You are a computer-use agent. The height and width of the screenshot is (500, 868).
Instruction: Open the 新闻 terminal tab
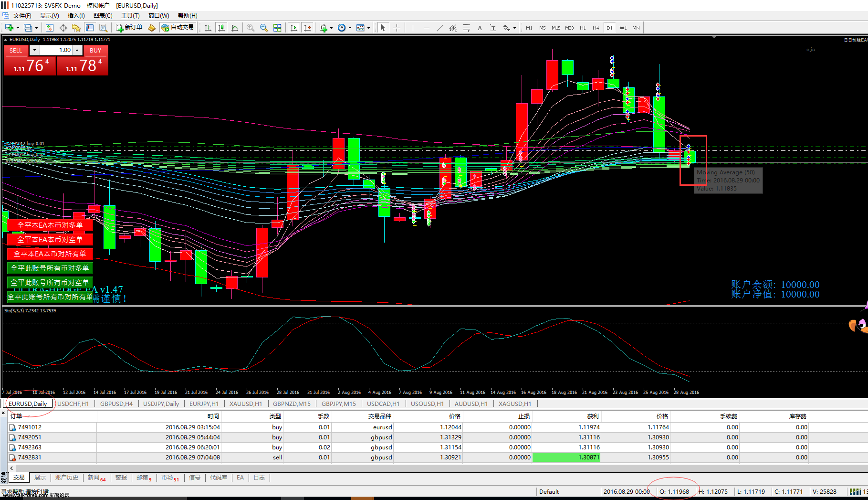point(96,478)
